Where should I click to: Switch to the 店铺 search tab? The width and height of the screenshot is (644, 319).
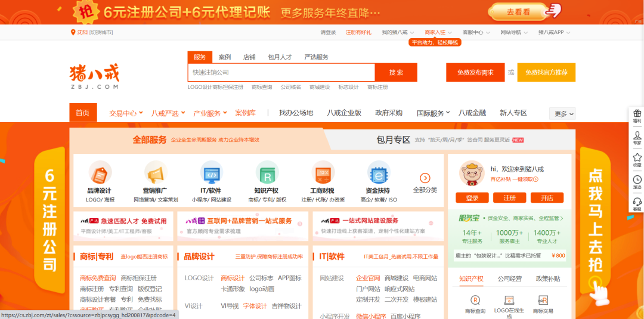249,57
